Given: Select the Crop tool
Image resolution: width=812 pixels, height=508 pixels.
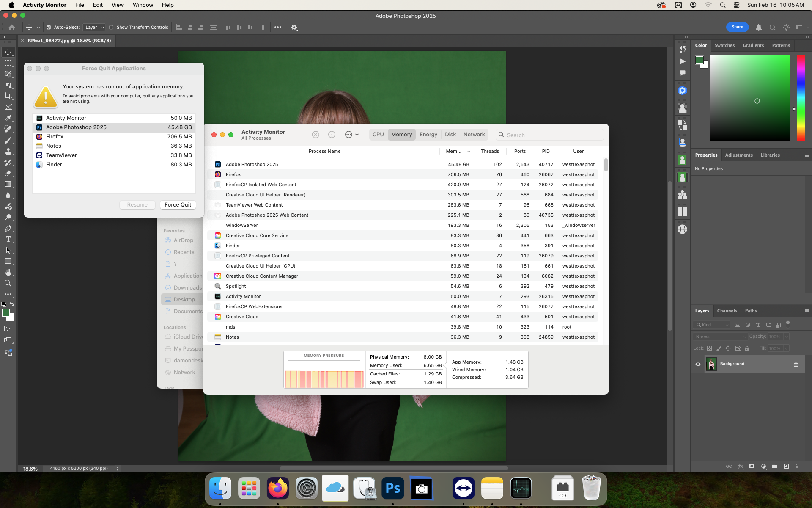Looking at the screenshot, I should (8, 96).
